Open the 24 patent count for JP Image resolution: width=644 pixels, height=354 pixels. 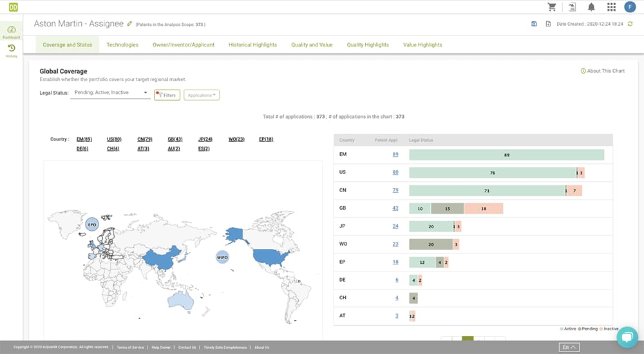pyautogui.click(x=395, y=226)
